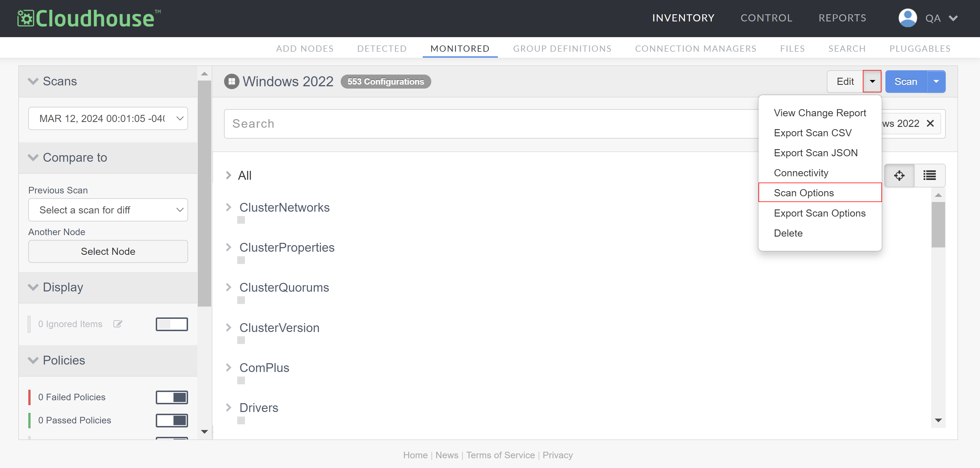The image size is (980, 468).
Task: Toggle the Passed Policies switch
Action: (x=171, y=421)
